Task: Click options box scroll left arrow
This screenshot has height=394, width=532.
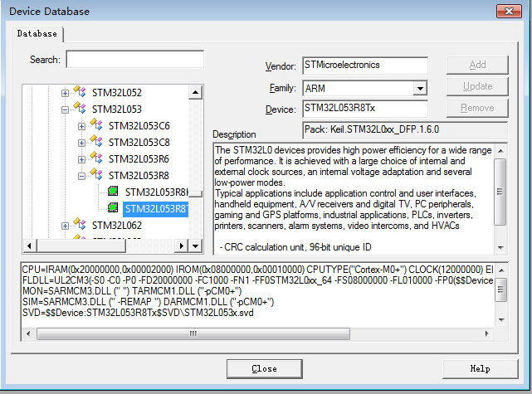Action: (28, 333)
